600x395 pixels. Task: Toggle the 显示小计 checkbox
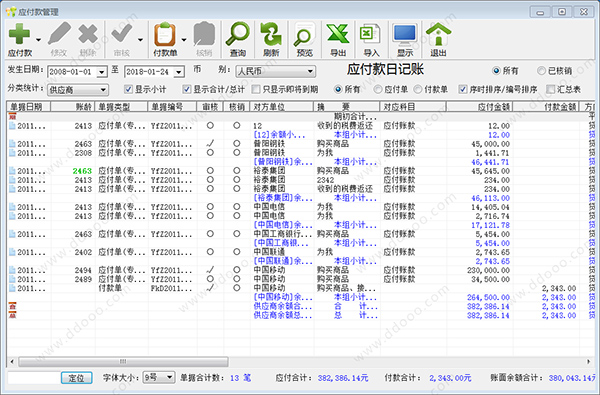tap(128, 89)
